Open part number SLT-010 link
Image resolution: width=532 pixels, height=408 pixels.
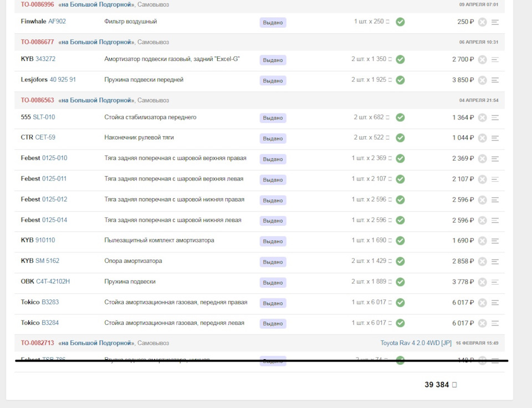point(44,117)
